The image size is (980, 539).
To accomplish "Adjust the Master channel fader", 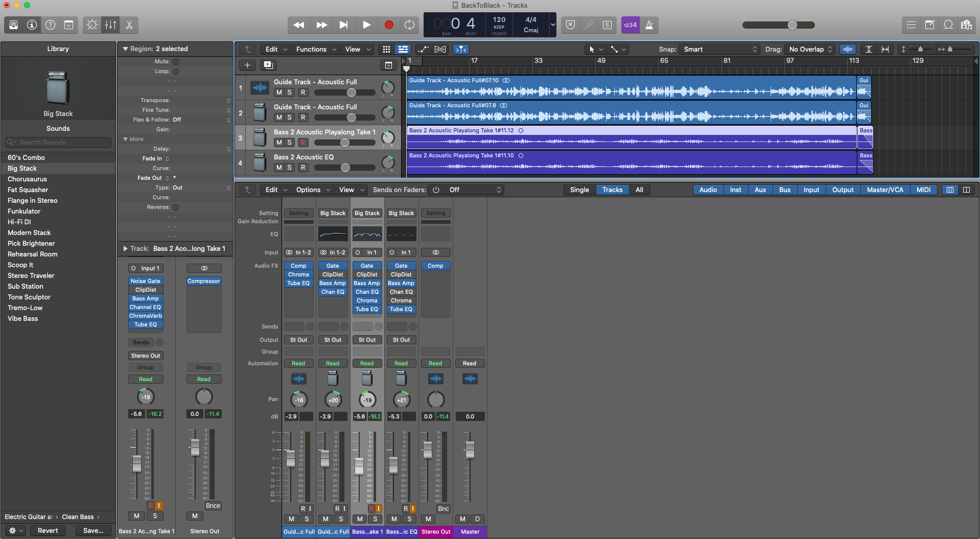I will [470, 450].
